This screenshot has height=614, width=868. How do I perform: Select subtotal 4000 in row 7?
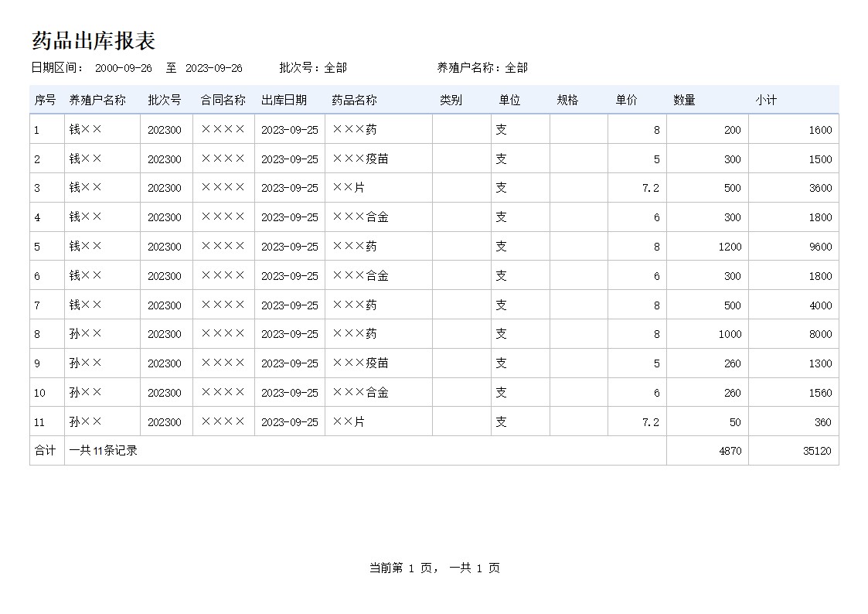click(820, 305)
